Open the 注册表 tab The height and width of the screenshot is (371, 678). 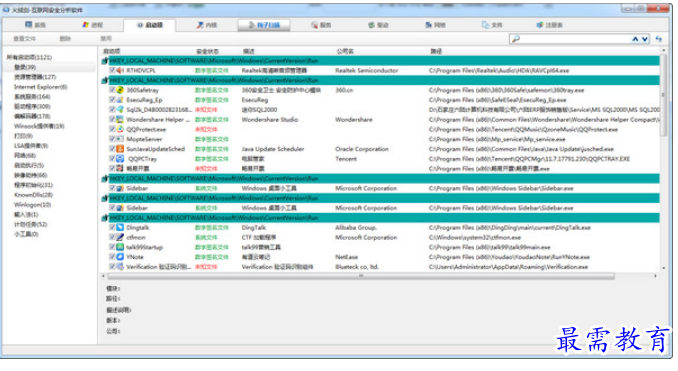[x=549, y=26]
